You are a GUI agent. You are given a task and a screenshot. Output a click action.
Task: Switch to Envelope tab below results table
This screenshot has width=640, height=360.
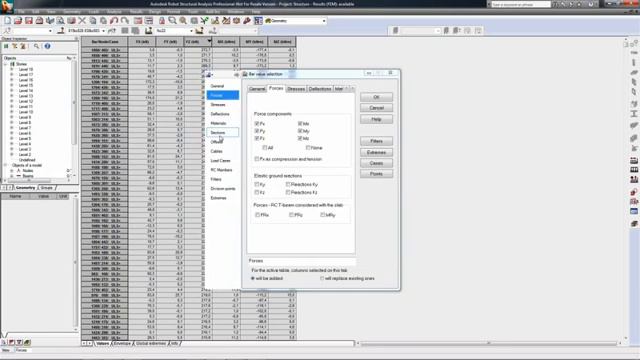click(x=122, y=344)
